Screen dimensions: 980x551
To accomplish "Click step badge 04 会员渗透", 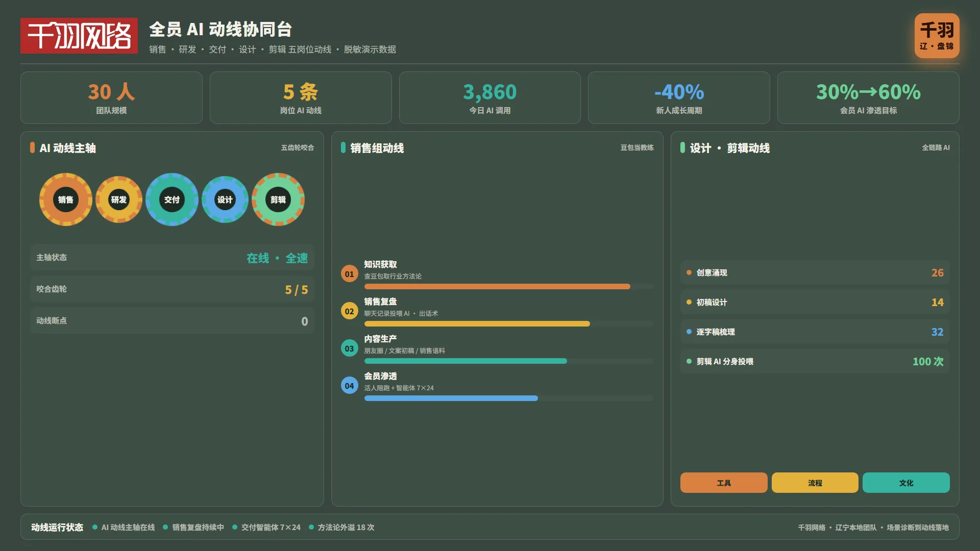I will (350, 386).
